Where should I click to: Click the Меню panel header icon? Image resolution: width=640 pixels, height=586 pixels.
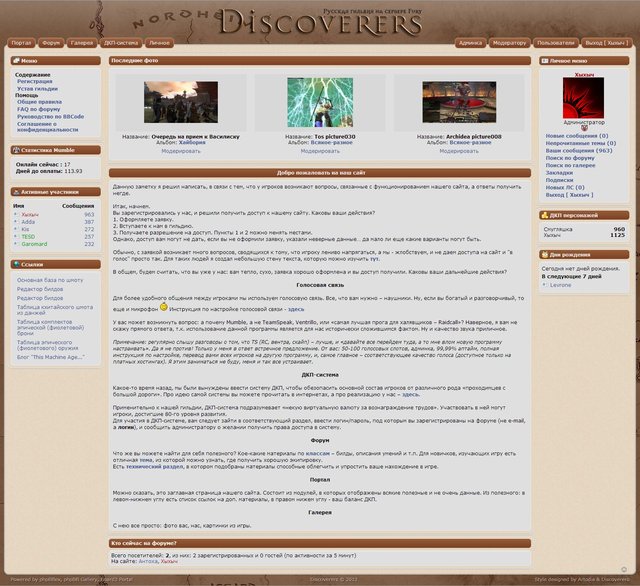[16, 61]
